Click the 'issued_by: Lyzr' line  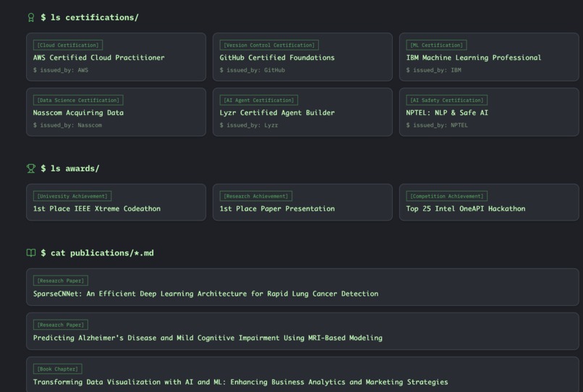click(249, 125)
